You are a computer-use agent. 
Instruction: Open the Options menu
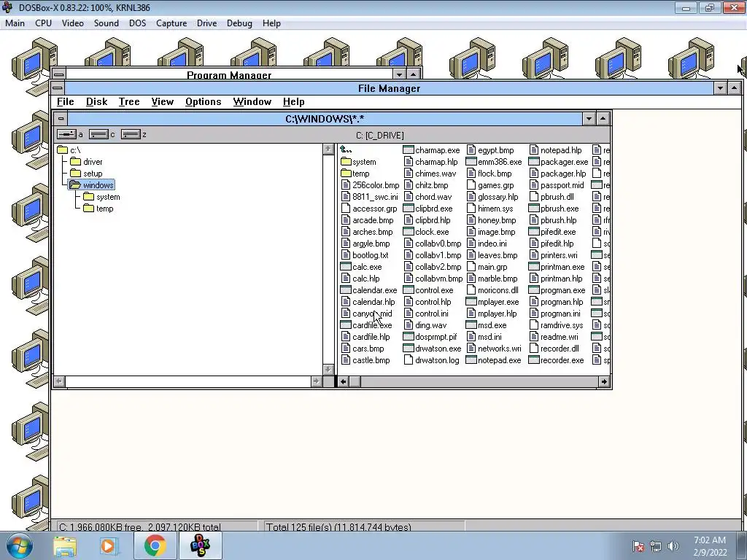[204, 102]
